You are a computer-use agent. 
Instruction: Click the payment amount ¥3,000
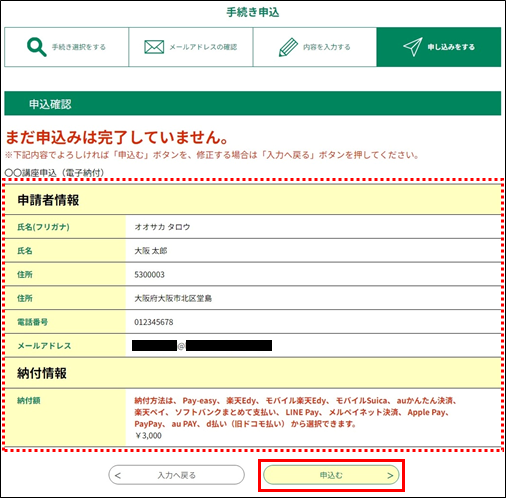tap(148, 436)
